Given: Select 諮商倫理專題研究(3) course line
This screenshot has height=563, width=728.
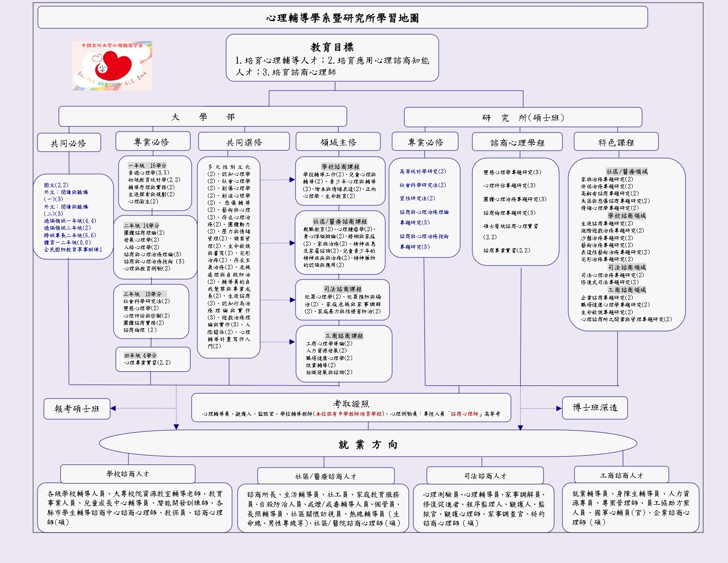Looking at the screenshot, I should tap(510, 213).
